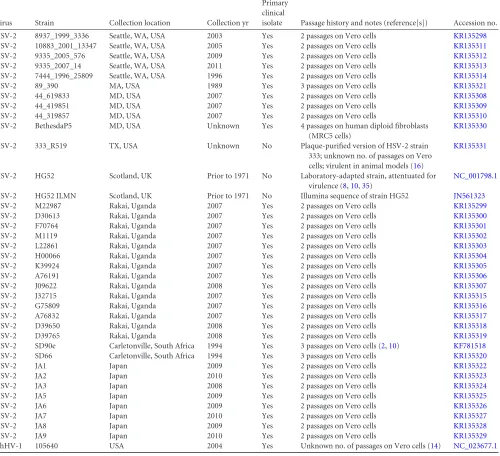Follow reference 8 in HG52 notes

pos(344,186)
